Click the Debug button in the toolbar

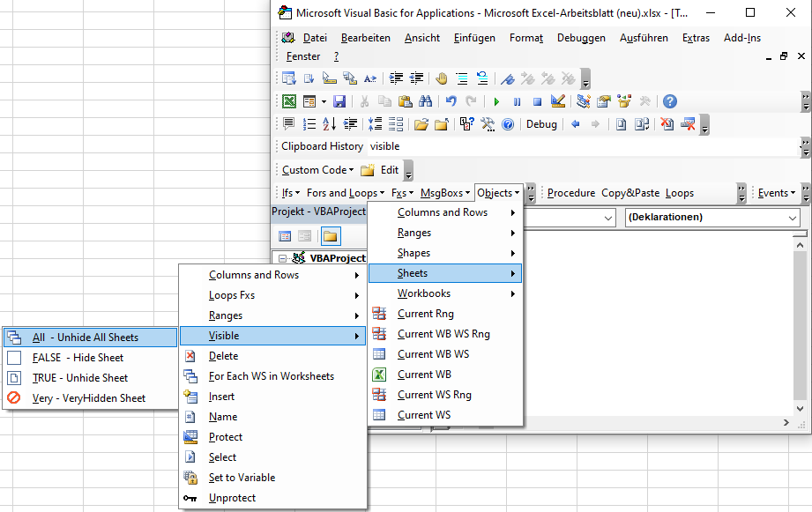pyautogui.click(x=541, y=124)
